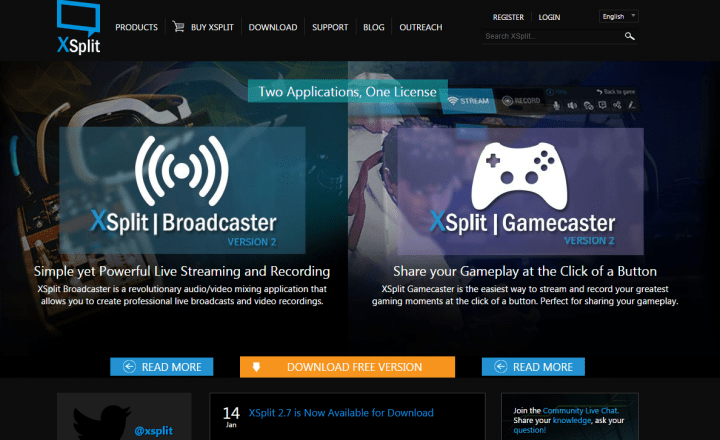Open the Support menu item
The height and width of the screenshot is (440, 720).
click(330, 27)
